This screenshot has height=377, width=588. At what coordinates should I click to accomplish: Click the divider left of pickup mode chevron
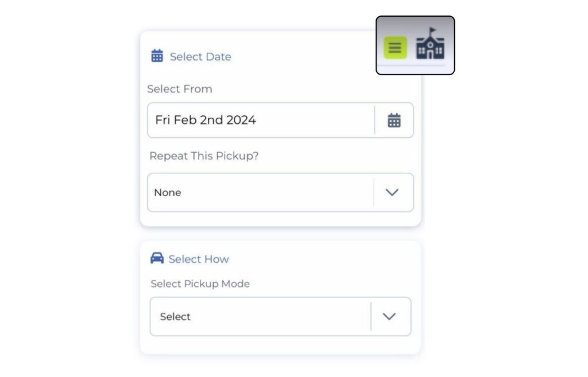point(371,316)
